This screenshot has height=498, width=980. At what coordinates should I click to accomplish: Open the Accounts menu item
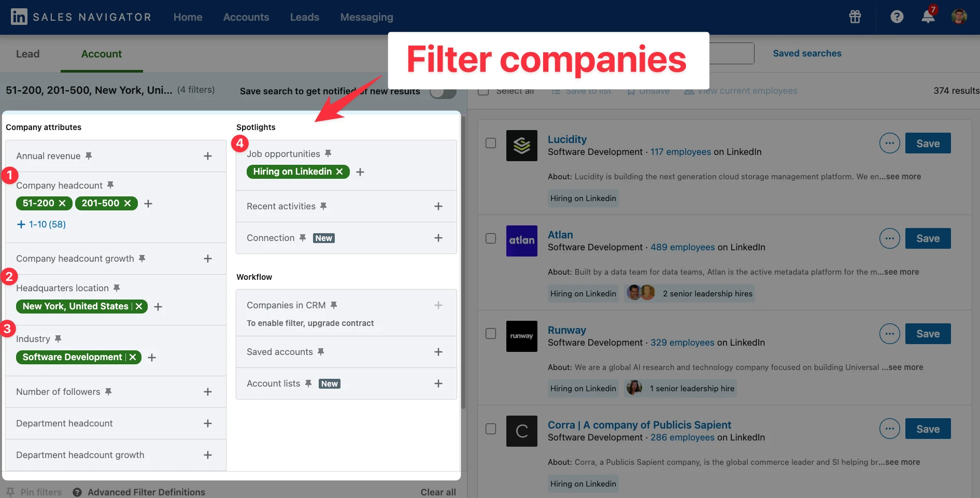pyautogui.click(x=246, y=17)
